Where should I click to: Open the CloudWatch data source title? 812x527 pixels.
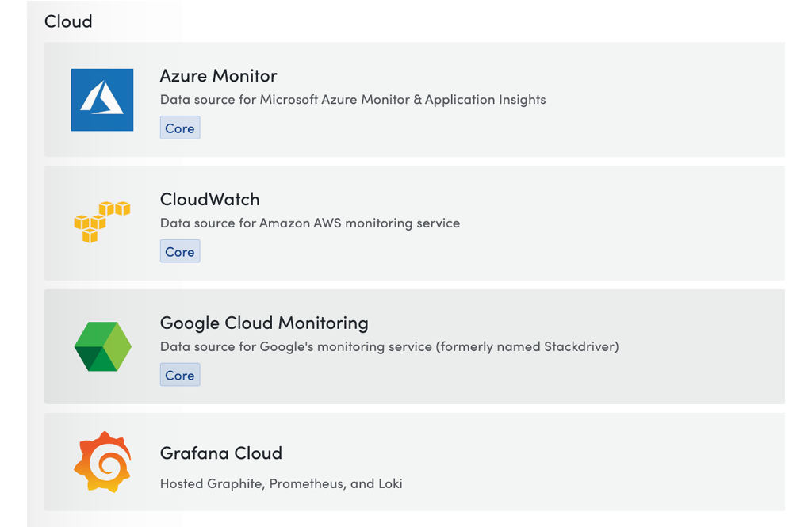click(209, 199)
